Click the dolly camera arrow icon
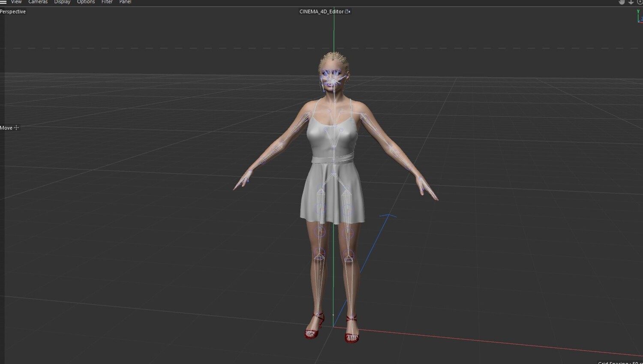The height and width of the screenshot is (364, 643). (631, 2)
